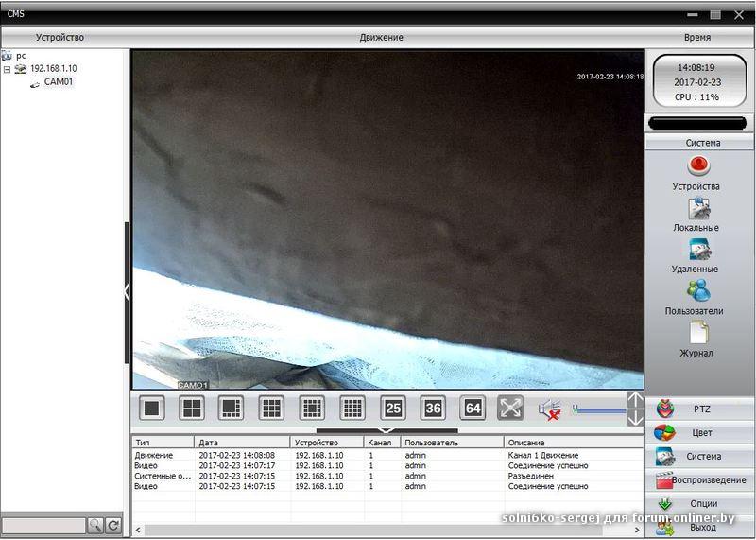Click the Время header at top

coord(697,37)
